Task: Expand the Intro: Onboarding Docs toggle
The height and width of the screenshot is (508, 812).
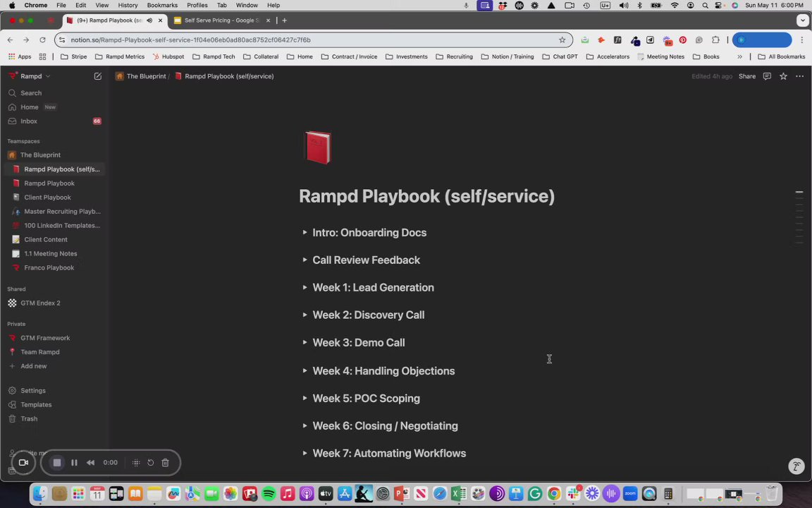Action: pos(304,232)
